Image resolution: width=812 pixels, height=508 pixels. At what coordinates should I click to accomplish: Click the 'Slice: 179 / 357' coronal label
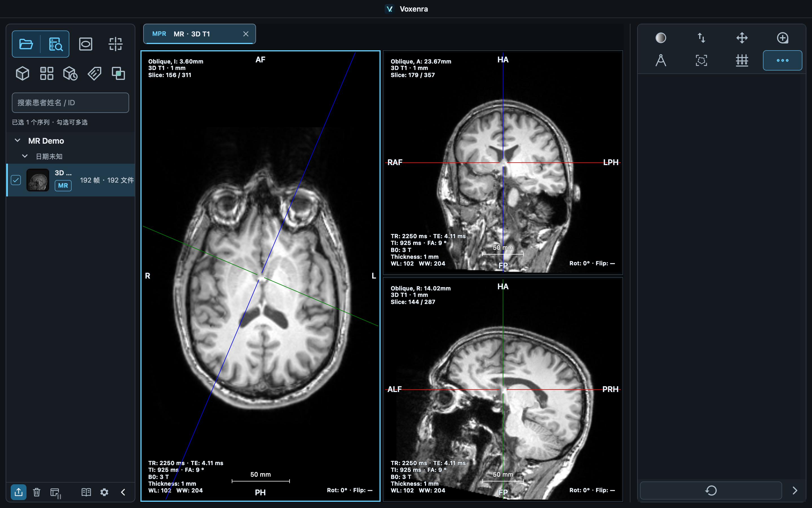point(413,75)
